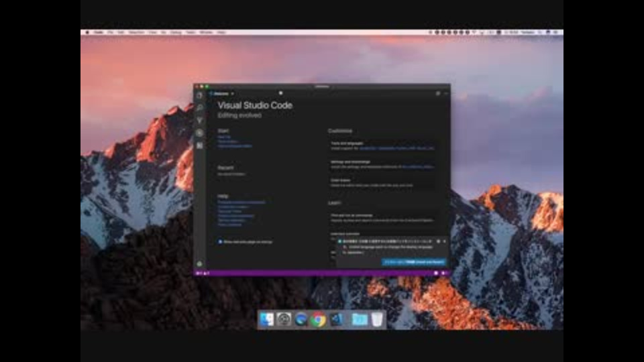Open the Tasks menu
The width and height of the screenshot is (644, 362).
191,32
